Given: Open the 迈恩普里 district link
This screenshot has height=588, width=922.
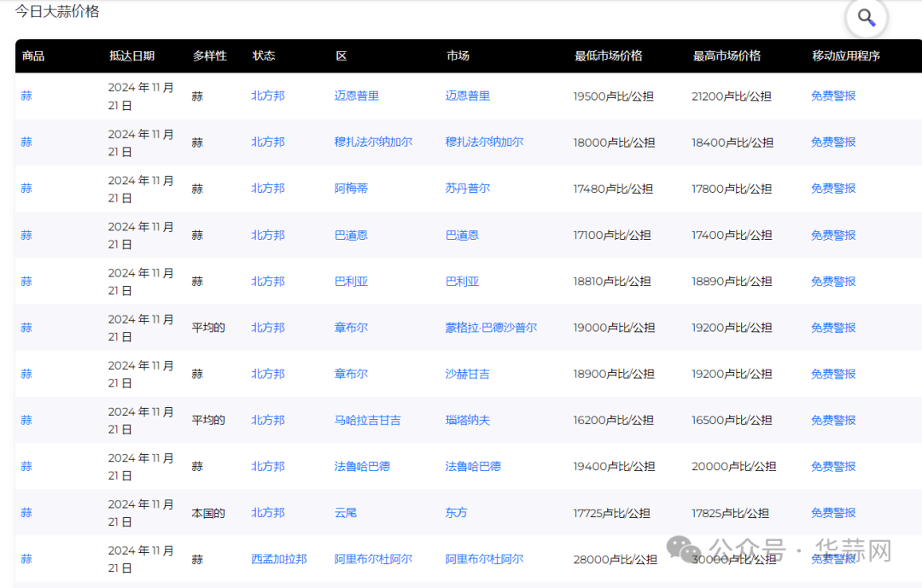Looking at the screenshot, I should click(x=356, y=96).
